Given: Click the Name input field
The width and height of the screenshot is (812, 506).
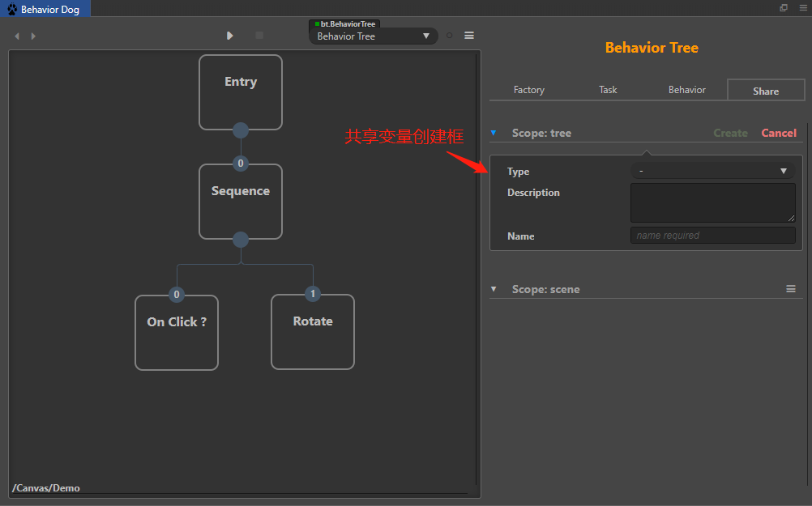Looking at the screenshot, I should pyautogui.click(x=712, y=236).
